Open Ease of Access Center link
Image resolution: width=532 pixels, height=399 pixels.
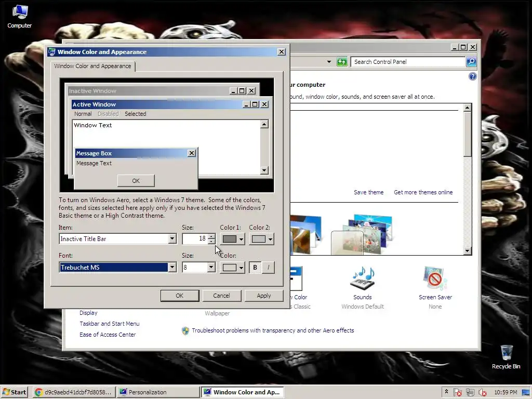click(108, 335)
